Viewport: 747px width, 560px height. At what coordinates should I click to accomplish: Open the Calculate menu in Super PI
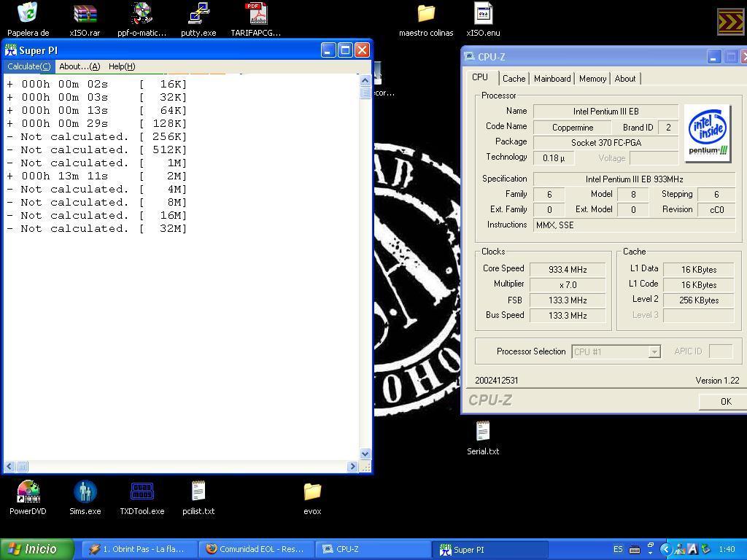click(28, 66)
